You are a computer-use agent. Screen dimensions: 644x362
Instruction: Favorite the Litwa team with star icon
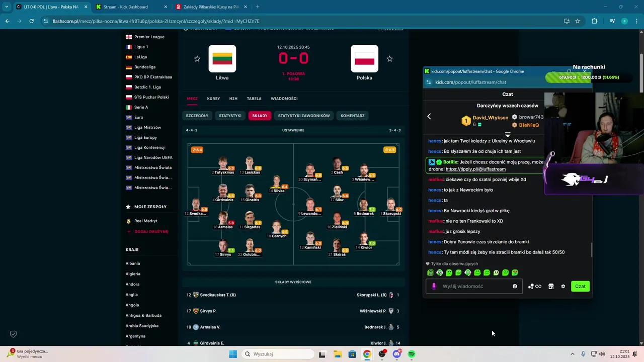pyautogui.click(x=197, y=59)
